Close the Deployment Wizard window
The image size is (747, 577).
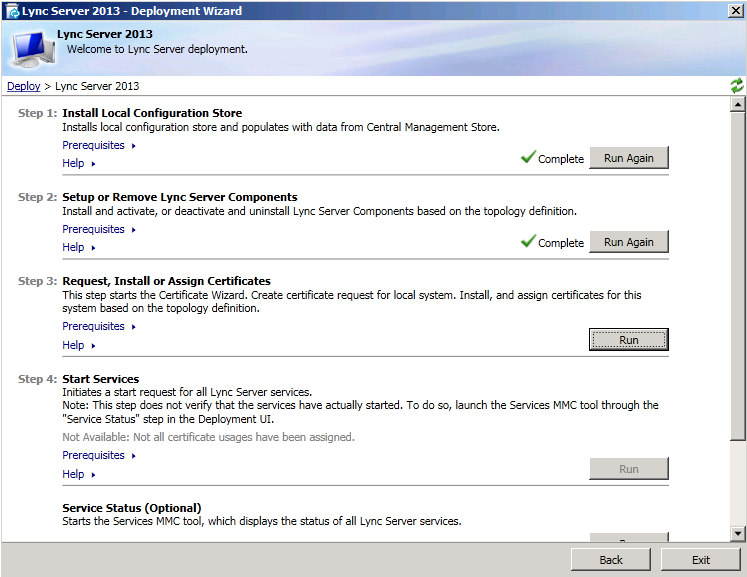(x=736, y=10)
